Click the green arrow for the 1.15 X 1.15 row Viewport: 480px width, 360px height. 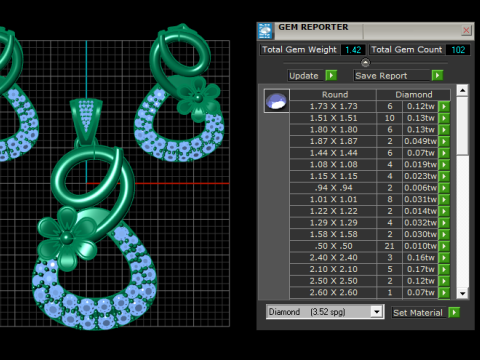tap(444, 176)
